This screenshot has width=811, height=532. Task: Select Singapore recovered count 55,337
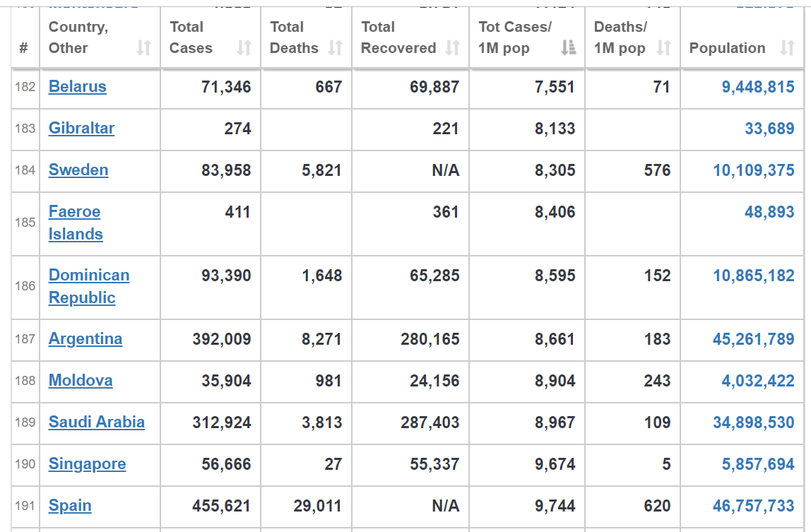coord(434,464)
